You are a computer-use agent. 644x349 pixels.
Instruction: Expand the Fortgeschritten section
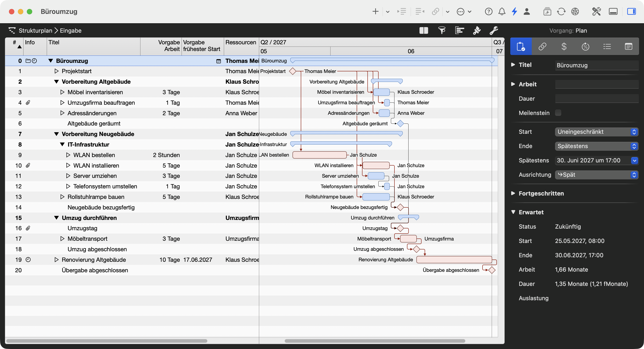coord(513,193)
